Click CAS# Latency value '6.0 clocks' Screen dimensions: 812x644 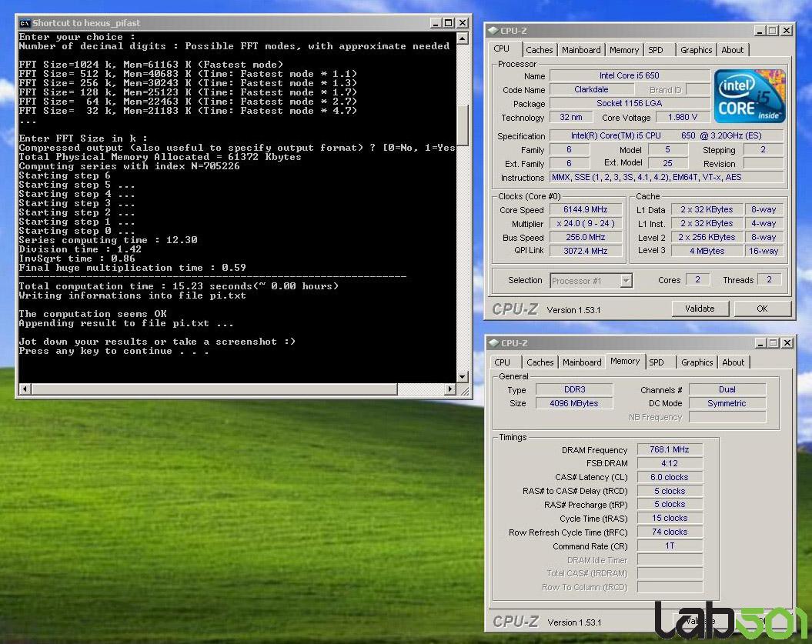(x=670, y=477)
